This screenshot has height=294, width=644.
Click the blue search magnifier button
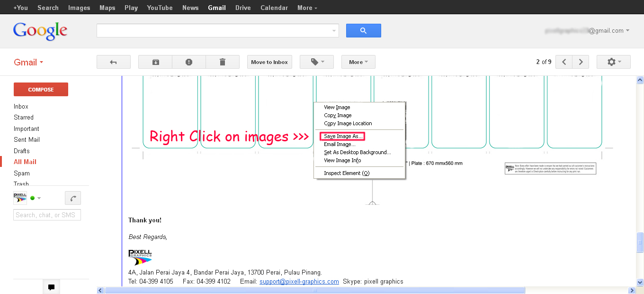[x=363, y=31]
